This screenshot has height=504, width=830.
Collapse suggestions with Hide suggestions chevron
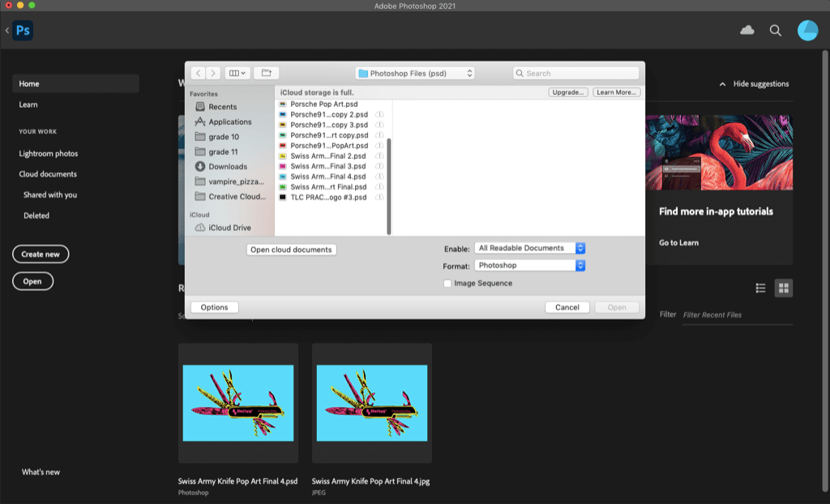(722, 84)
